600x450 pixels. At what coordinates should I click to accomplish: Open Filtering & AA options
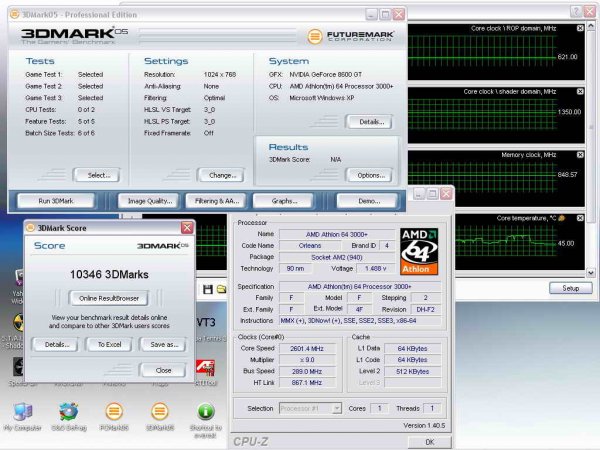[x=217, y=201]
